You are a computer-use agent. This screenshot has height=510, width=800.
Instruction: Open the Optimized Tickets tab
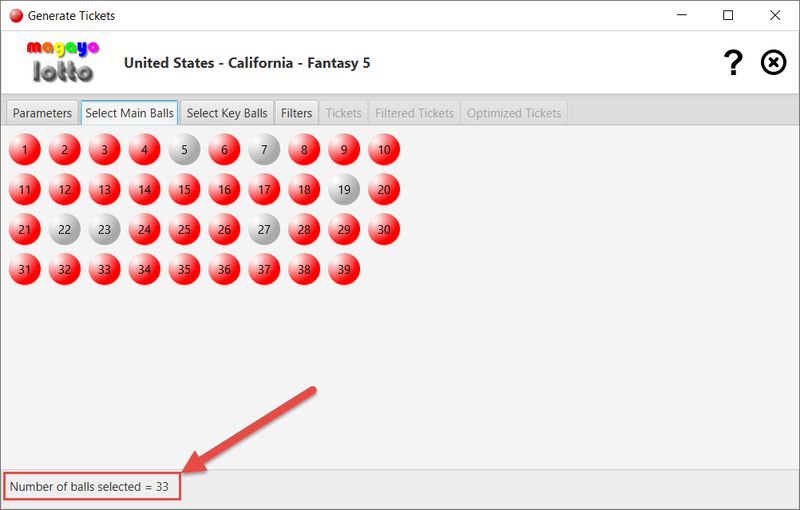tap(514, 113)
